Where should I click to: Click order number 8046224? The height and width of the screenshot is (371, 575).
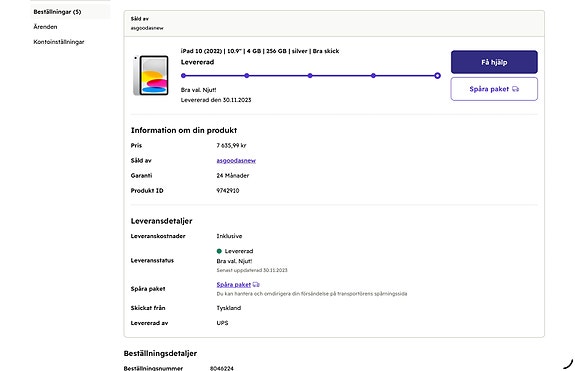tap(221, 368)
